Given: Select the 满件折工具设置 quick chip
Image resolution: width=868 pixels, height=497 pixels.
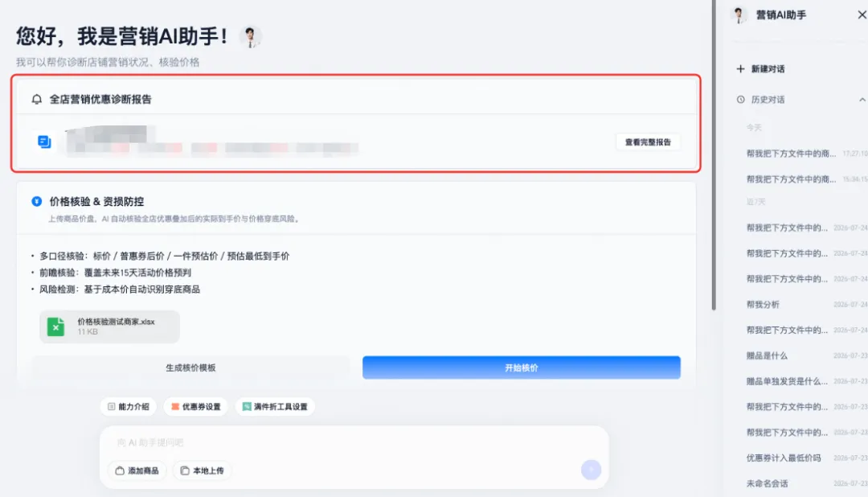Looking at the screenshot, I should [275, 407].
